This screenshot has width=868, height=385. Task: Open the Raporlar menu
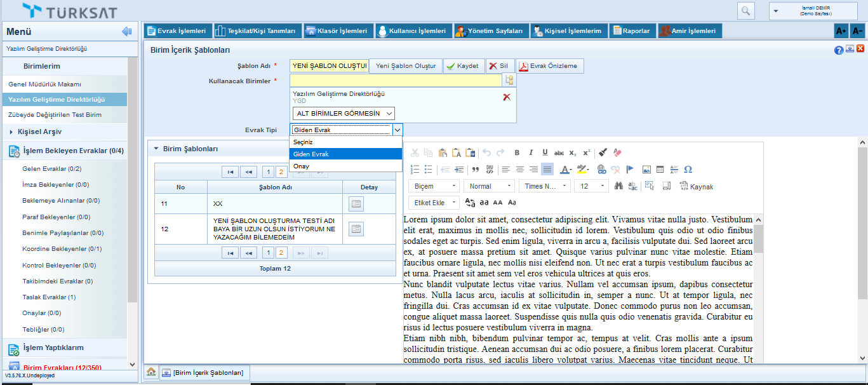click(x=632, y=30)
